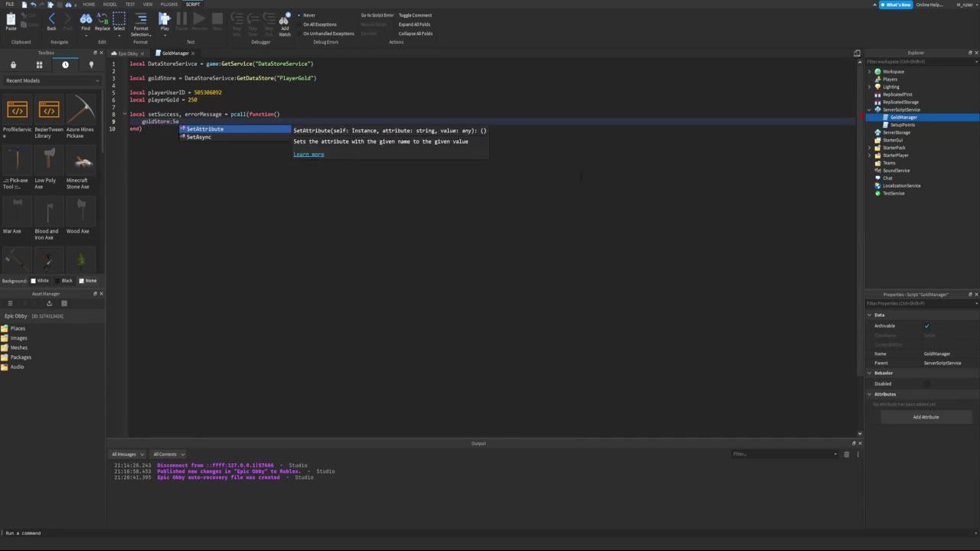Click the Paste icon in Clipboard group
Image resolution: width=980 pixels, height=551 pixels.
click(x=11, y=18)
